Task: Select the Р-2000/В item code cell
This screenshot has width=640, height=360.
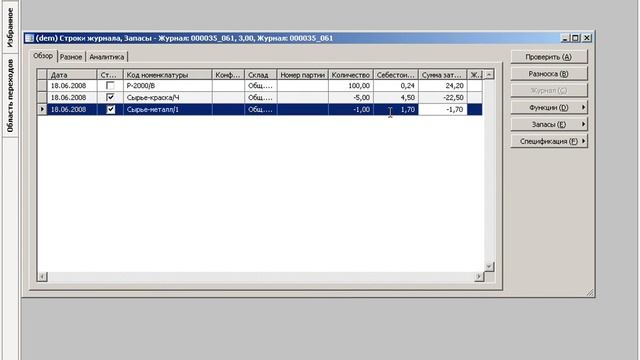Action: click(167, 86)
